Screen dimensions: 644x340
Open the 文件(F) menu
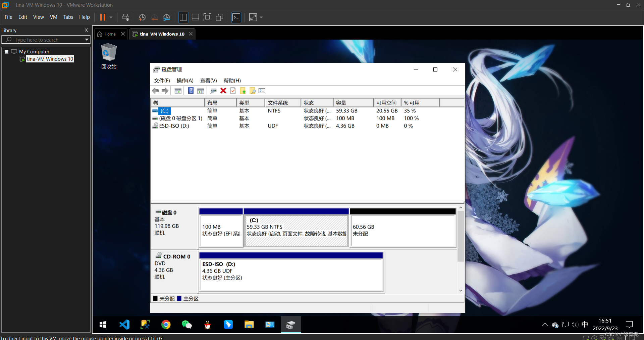pos(162,81)
